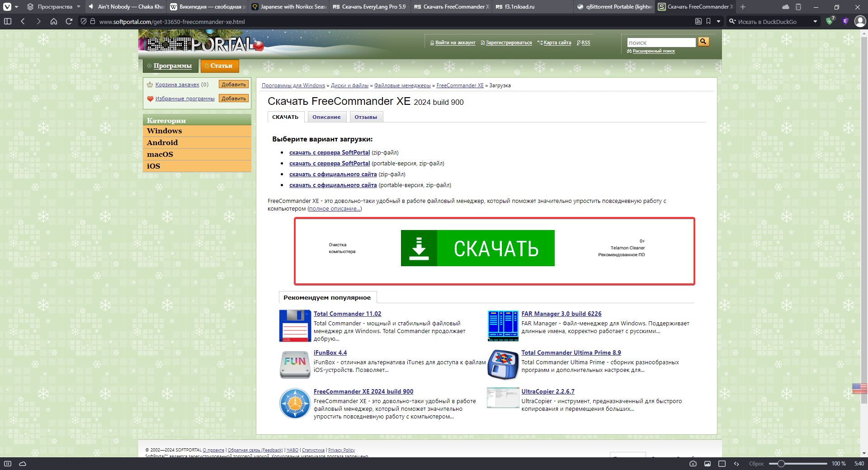This screenshot has width=868, height=470.
Task: Adjust the page zoom slider
Action: pos(781,464)
